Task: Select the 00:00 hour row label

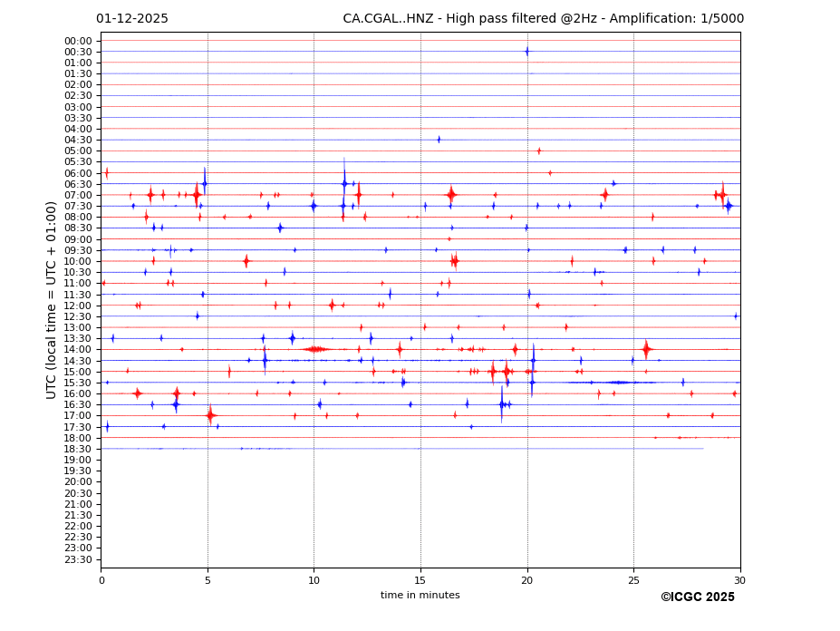Action: (x=78, y=41)
